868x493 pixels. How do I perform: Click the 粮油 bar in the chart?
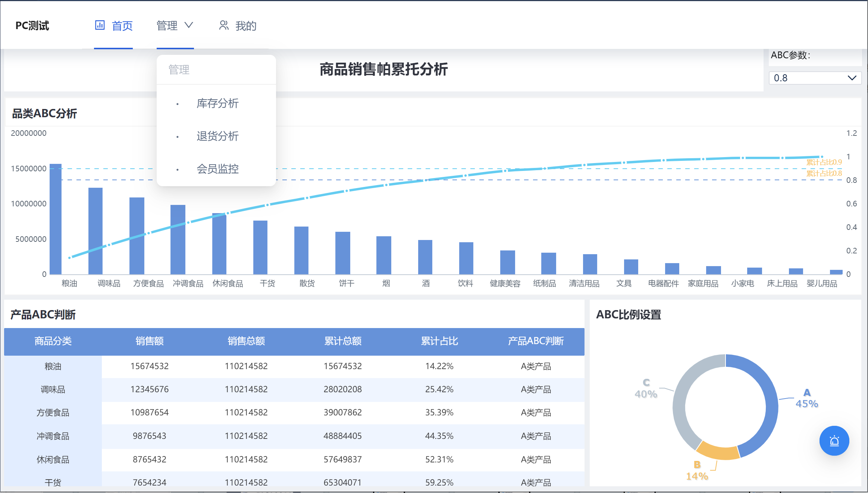click(x=56, y=219)
